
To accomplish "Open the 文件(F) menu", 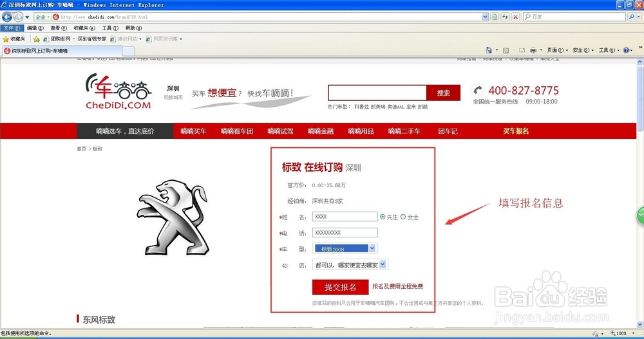I will coord(12,28).
